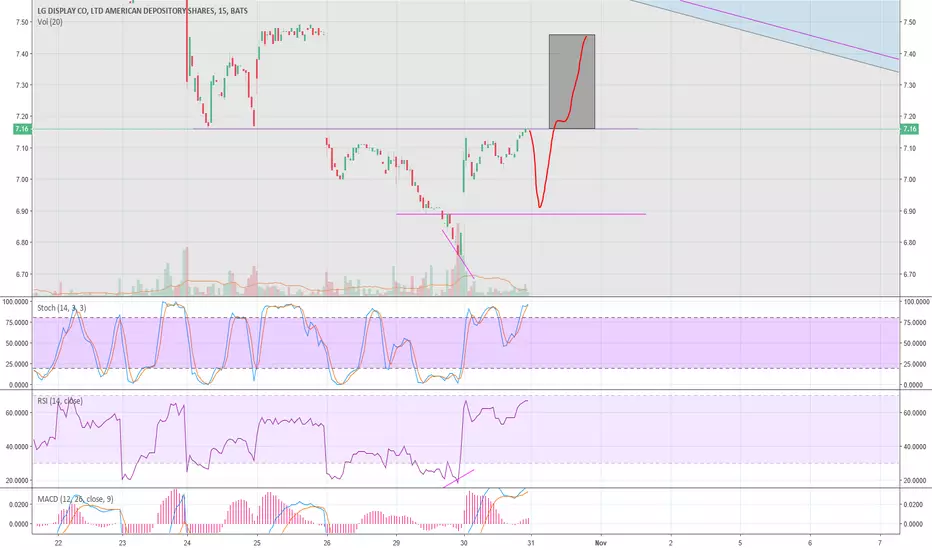This screenshot has width=932, height=550.
Task: Click date 30 on the time axis
Action: (464, 543)
